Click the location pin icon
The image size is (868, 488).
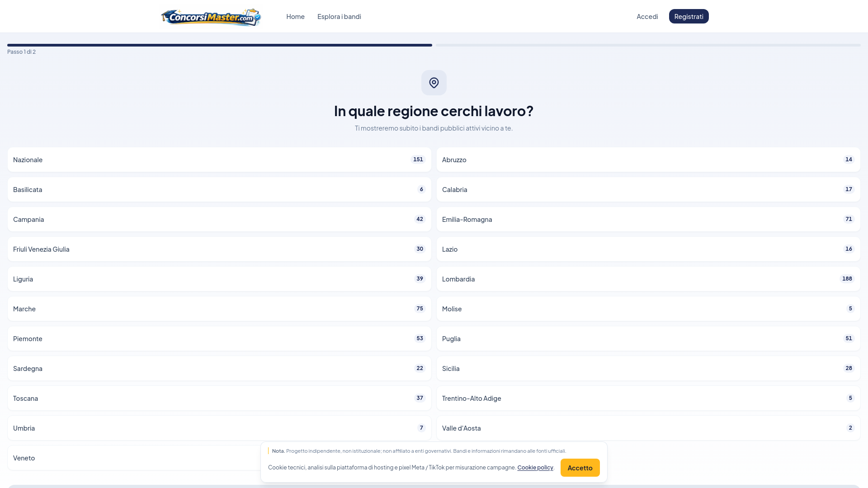coord(434,83)
